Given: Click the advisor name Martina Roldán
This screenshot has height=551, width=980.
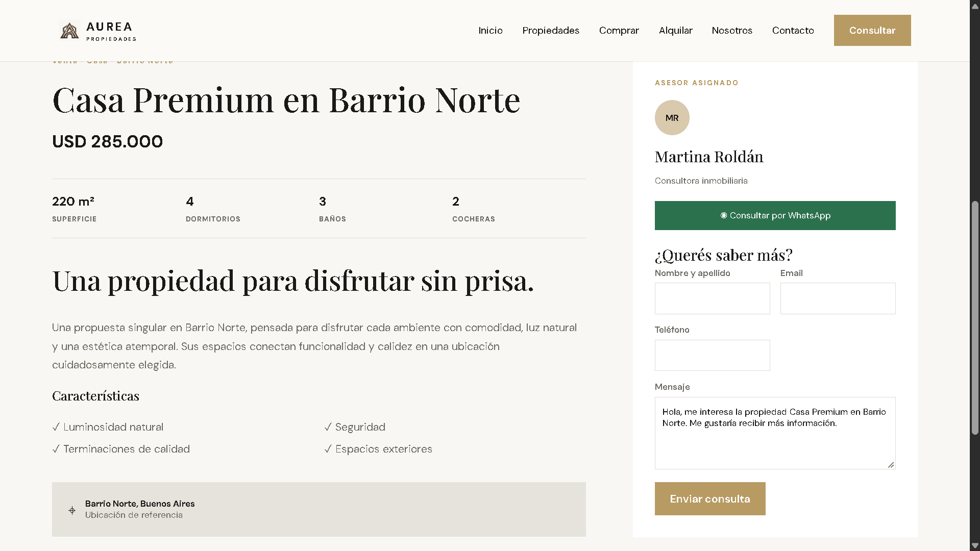Looking at the screenshot, I should click(x=709, y=157).
